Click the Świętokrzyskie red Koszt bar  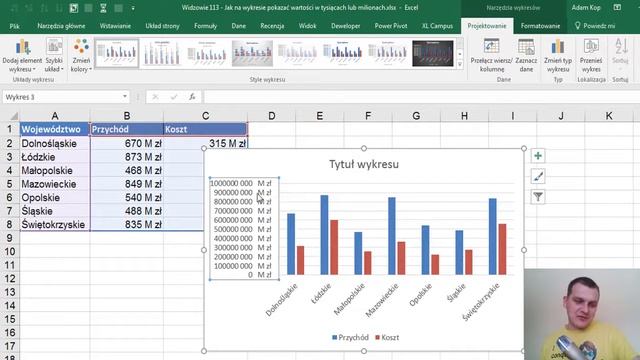(502, 249)
